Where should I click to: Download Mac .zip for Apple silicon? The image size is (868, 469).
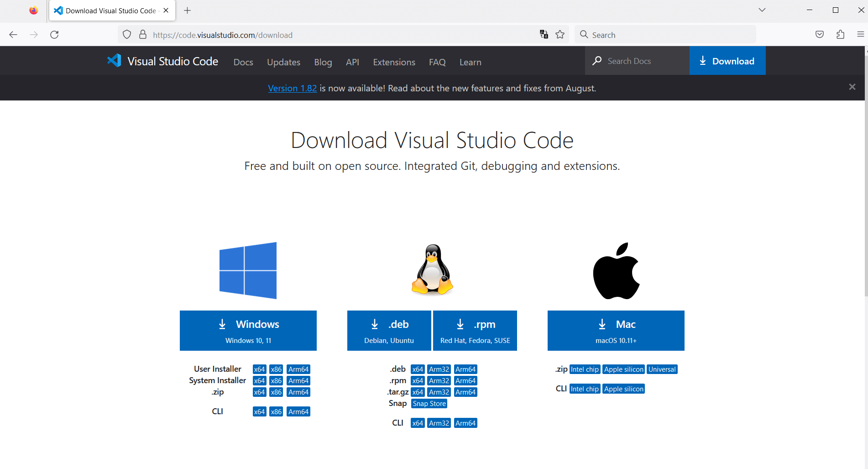pyautogui.click(x=623, y=369)
